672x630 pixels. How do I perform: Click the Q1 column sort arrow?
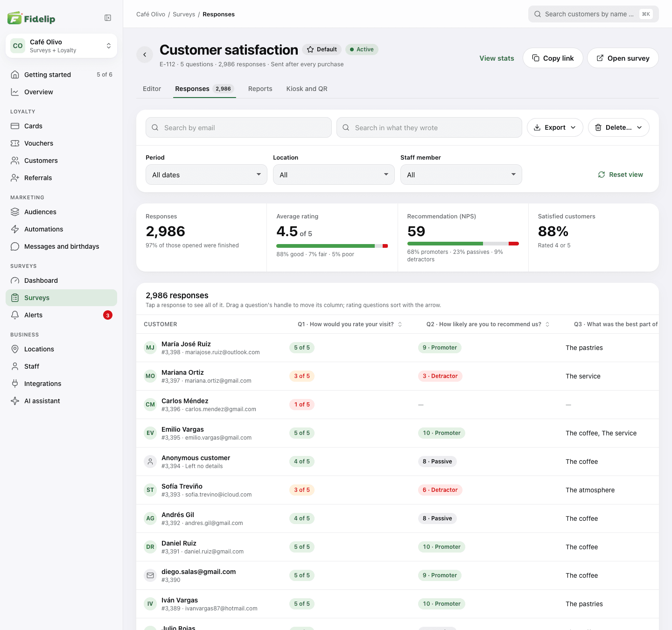[400, 324]
